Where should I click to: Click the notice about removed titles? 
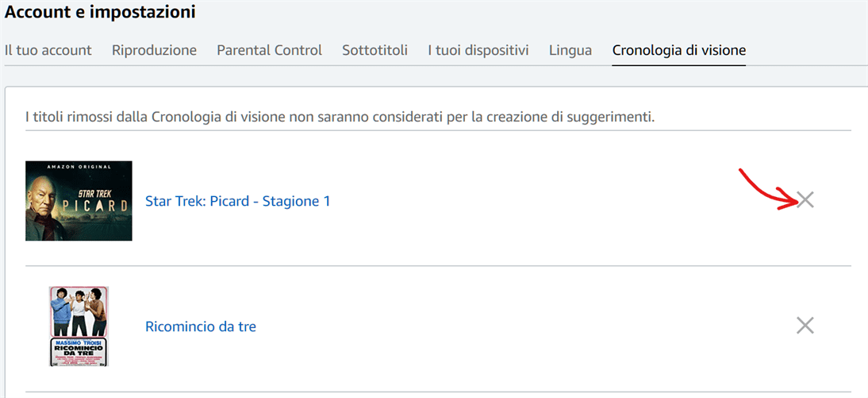(340, 117)
